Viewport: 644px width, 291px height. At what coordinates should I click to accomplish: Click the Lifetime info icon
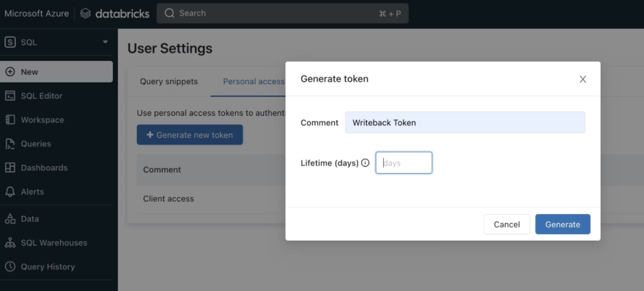point(365,163)
